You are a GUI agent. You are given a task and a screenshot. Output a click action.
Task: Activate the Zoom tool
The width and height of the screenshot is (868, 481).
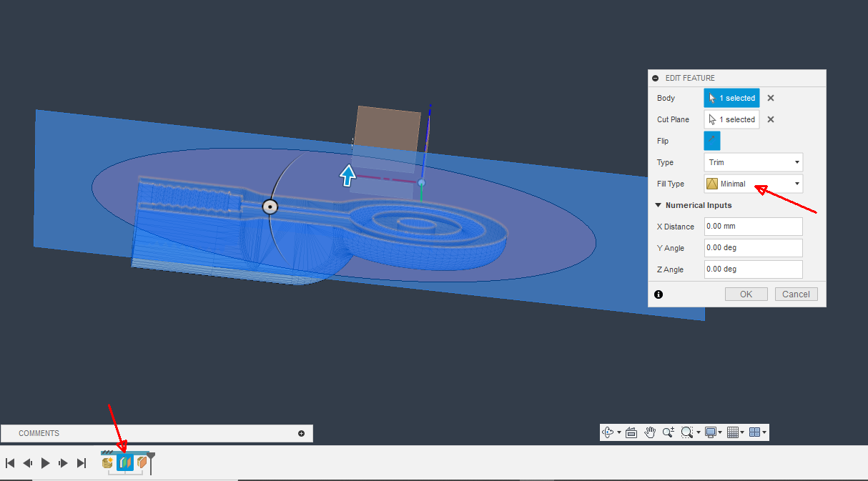[x=669, y=432]
